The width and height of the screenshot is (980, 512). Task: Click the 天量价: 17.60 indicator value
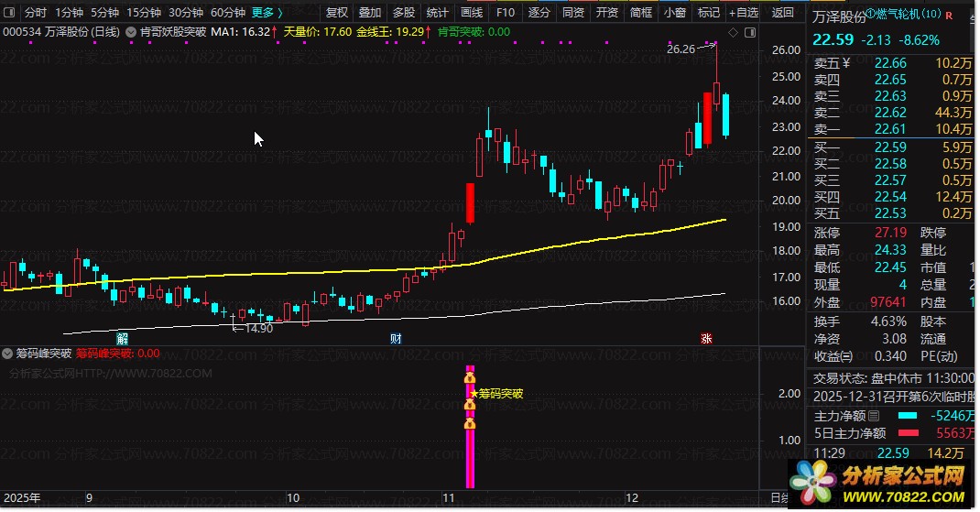pyautogui.click(x=318, y=32)
